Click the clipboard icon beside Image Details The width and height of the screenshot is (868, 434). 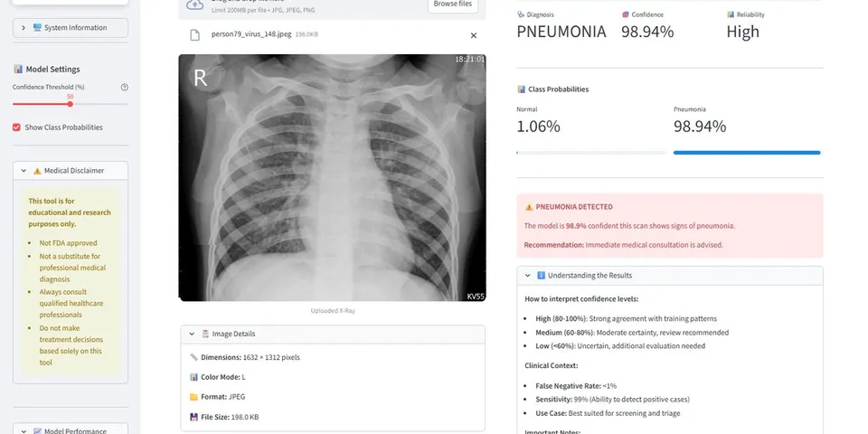pyautogui.click(x=205, y=334)
